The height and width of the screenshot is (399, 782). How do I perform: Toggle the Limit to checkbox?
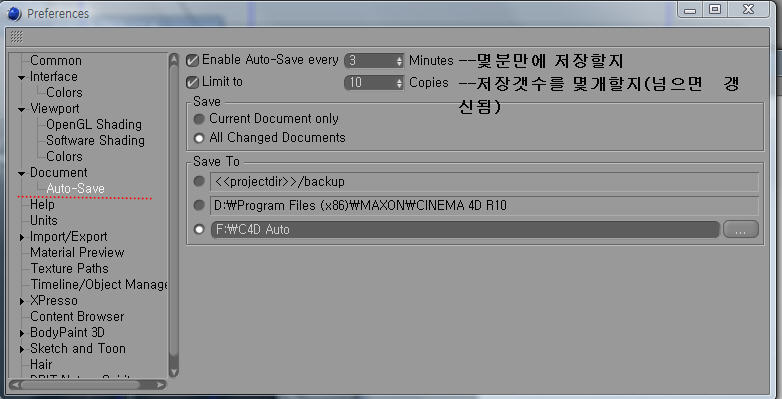tap(192, 82)
